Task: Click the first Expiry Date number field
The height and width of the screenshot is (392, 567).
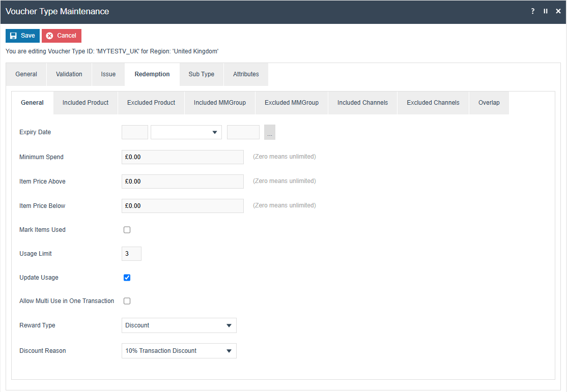Action: coord(135,132)
